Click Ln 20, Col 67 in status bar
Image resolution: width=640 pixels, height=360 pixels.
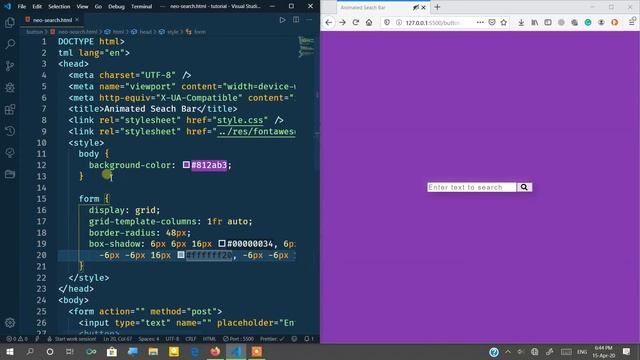coord(118,339)
